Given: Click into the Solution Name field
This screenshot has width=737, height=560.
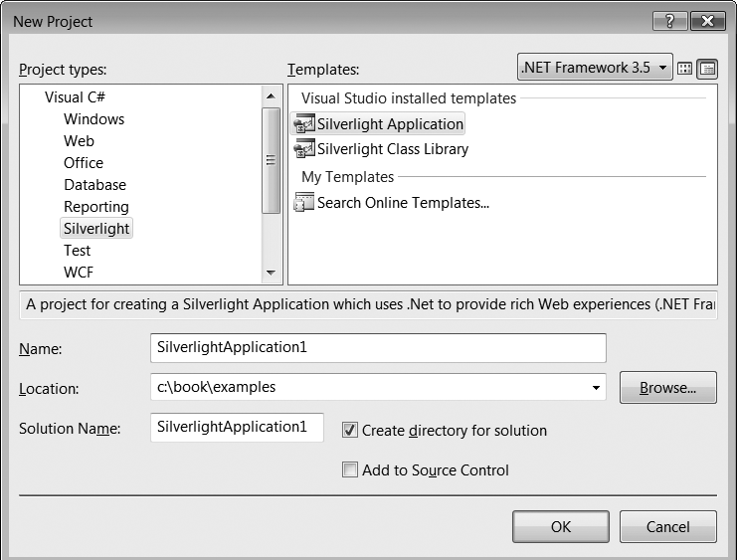Looking at the screenshot, I should coord(237,428).
